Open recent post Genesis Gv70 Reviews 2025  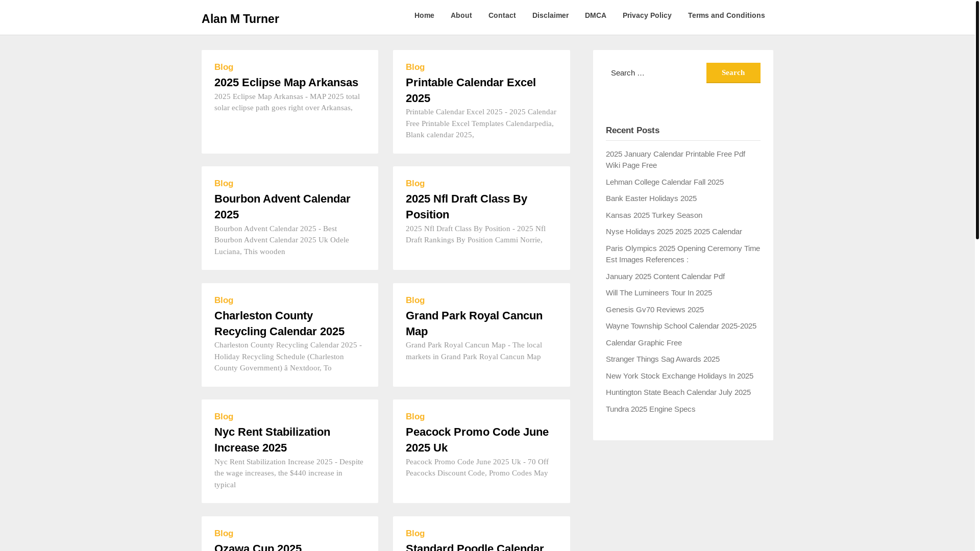coord(654,310)
